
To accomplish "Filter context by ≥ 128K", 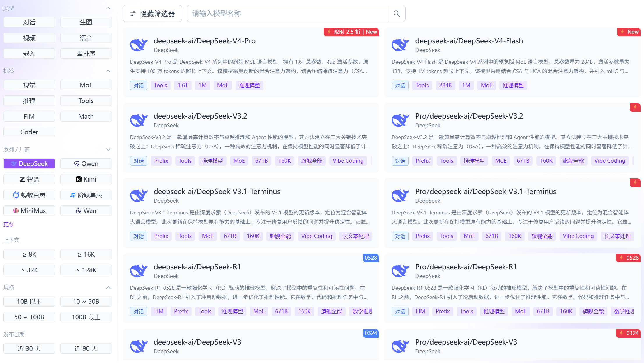I will (86, 270).
